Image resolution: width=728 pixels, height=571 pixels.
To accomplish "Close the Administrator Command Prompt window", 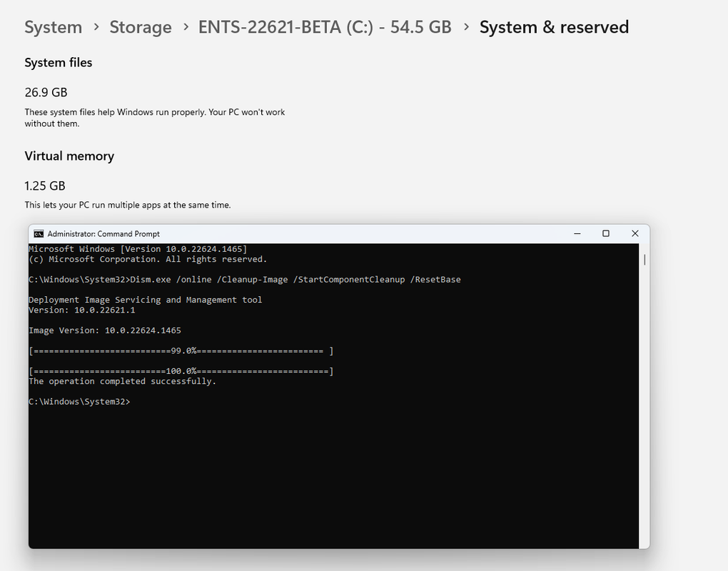I will click(635, 233).
